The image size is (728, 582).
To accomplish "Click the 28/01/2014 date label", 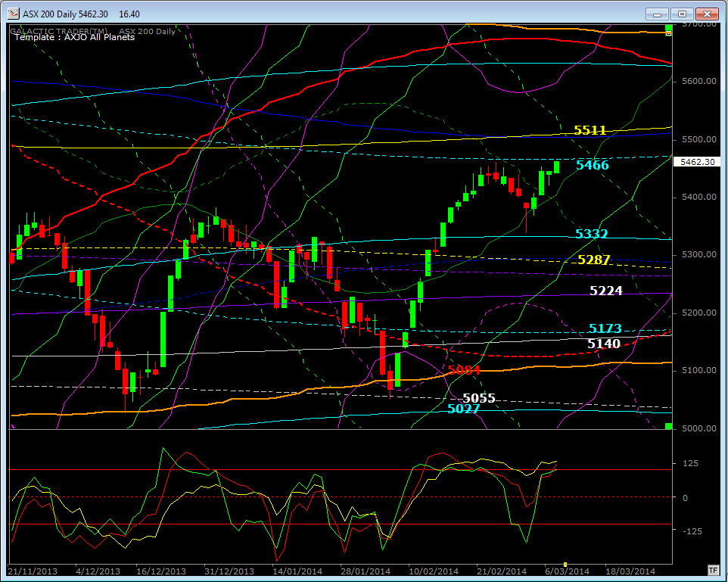I will click(366, 571).
